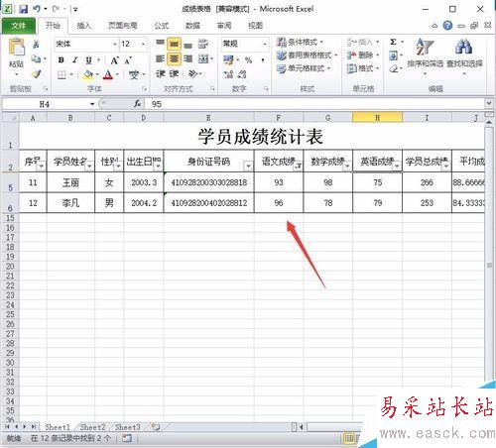496x448 pixels.
Task: Toggle underline formatting
Action: point(88,59)
